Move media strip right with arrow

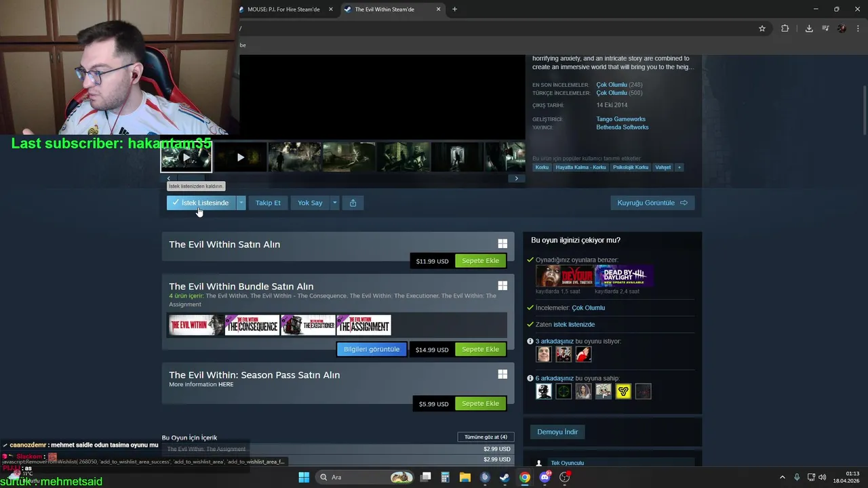coord(516,178)
